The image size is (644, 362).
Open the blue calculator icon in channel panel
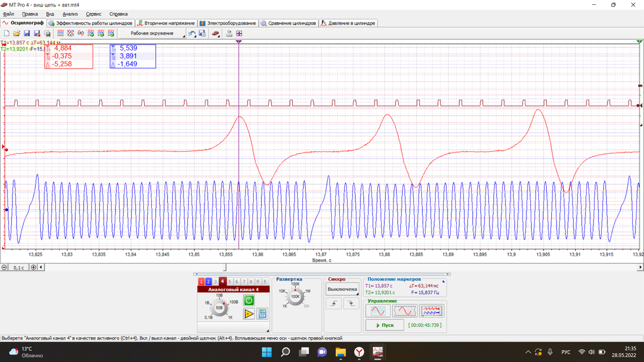click(x=262, y=314)
